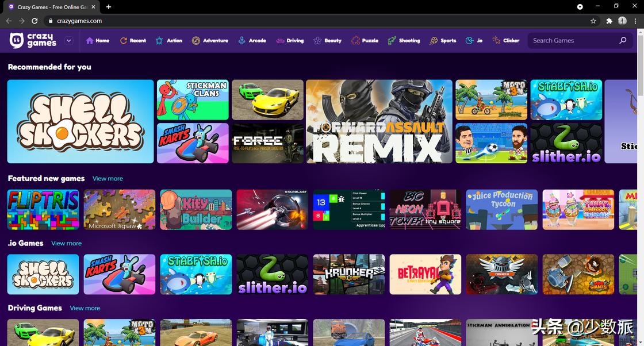Viewport: 644px width, 346px height.
Task: Launch Forward Assault Remix game
Action: pyautogui.click(x=379, y=121)
